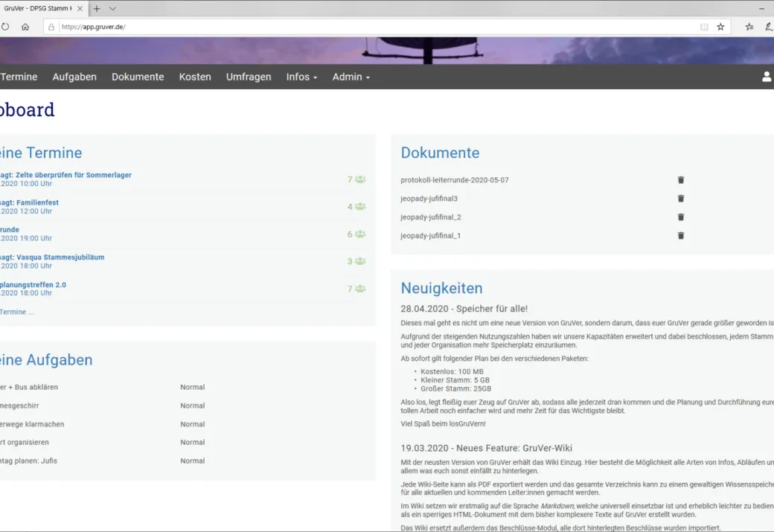Close the GruVer browser tab
This screenshot has height=532, width=774.
click(x=80, y=8)
